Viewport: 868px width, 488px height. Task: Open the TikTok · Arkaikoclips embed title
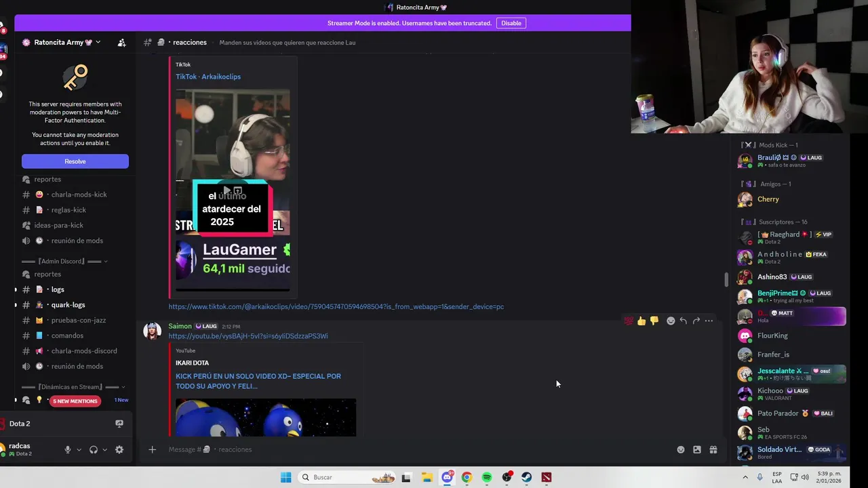point(208,77)
